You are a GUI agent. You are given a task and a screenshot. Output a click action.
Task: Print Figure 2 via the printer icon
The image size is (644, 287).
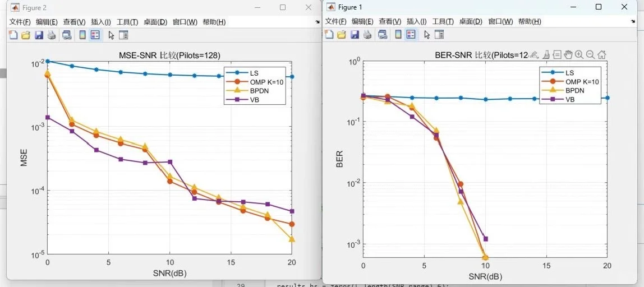[x=52, y=35]
